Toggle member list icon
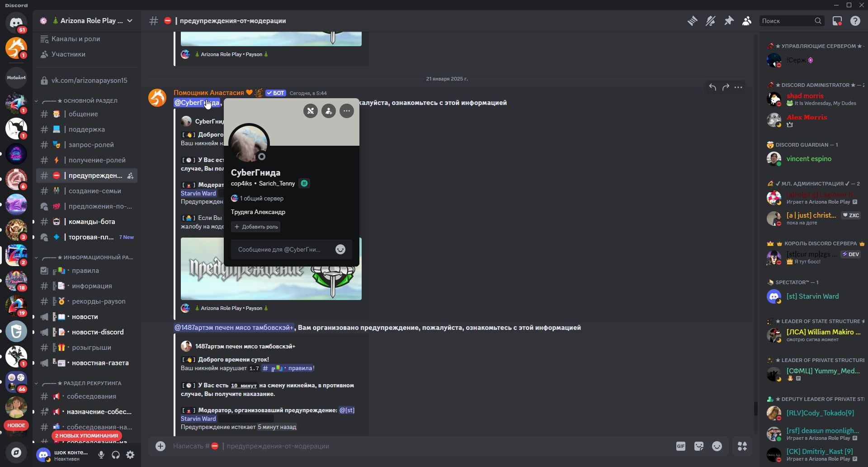 (747, 21)
